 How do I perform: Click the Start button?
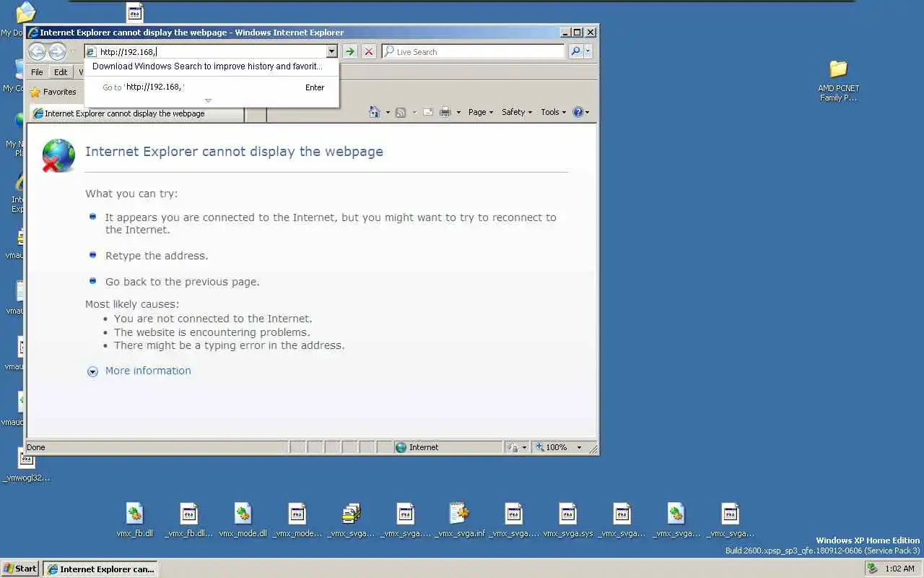pyautogui.click(x=20, y=569)
